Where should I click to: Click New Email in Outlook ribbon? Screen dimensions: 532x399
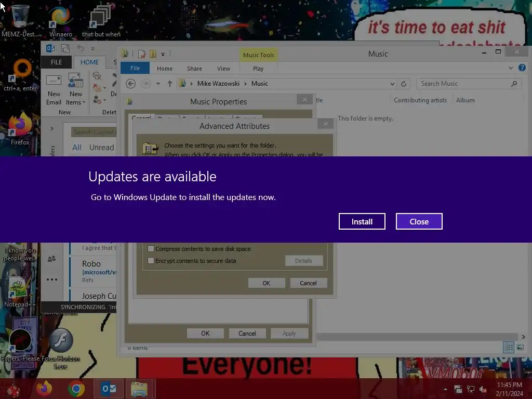pyautogui.click(x=54, y=90)
